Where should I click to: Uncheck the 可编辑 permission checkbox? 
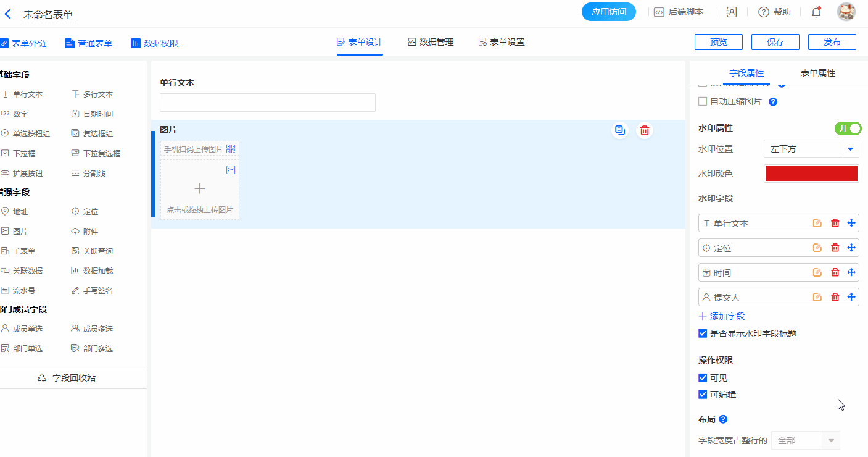tap(703, 395)
